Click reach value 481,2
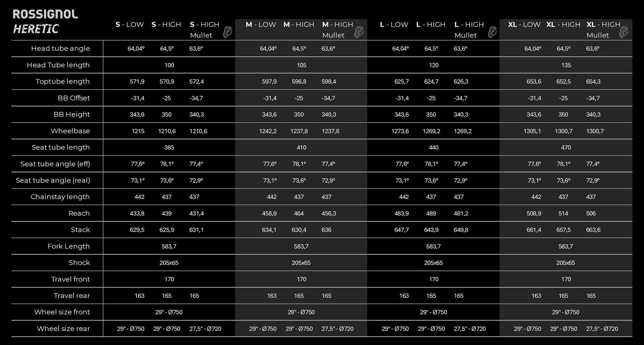Viewport: 644px width, 345px height. click(x=461, y=213)
